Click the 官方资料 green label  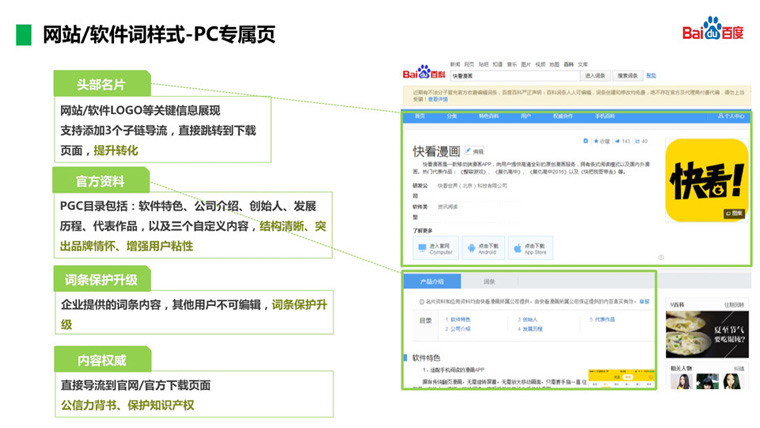100,181
